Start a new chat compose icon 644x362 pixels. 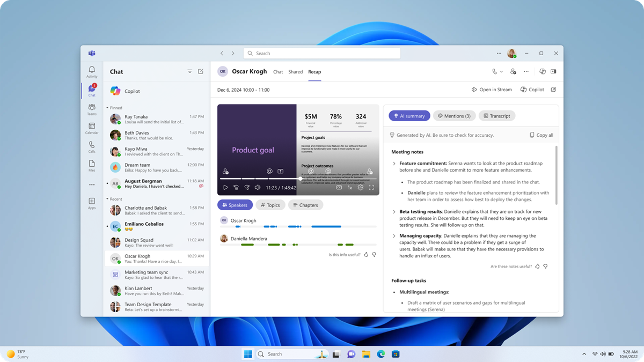(x=201, y=71)
